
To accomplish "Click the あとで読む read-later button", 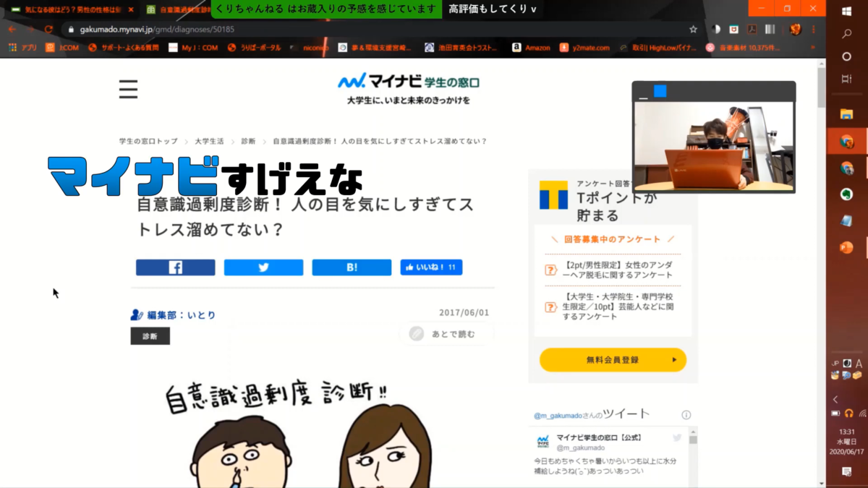I will click(x=446, y=333).
